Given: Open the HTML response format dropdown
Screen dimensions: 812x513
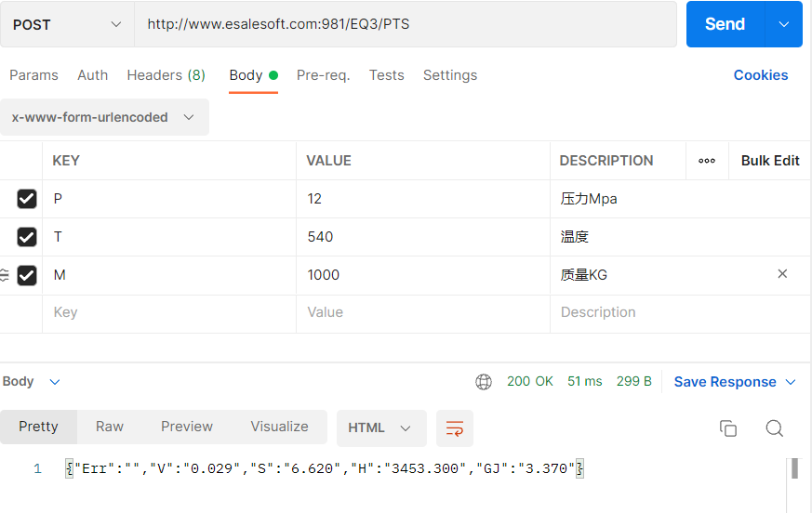Looking at the screenshot, I should (x=380, y=428).
